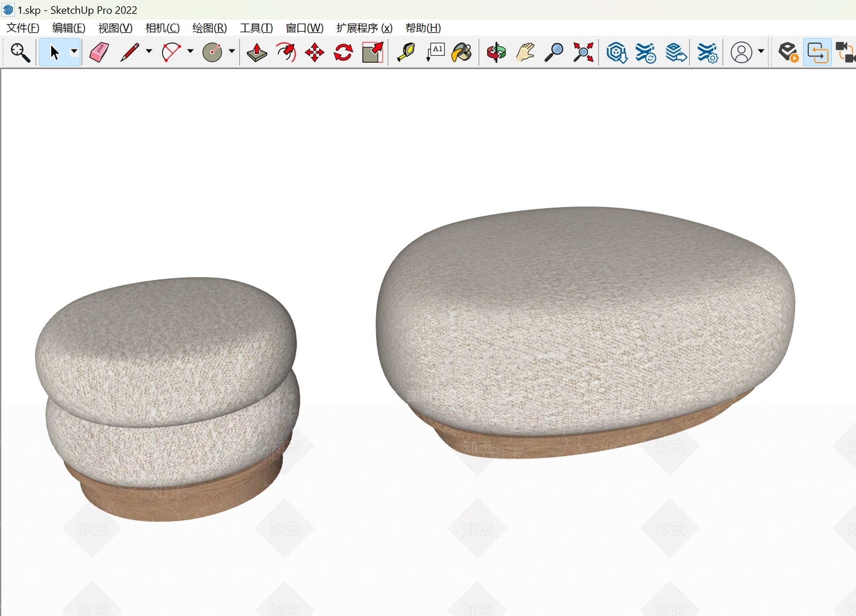Activate the Rotate tool

(343, 52)
